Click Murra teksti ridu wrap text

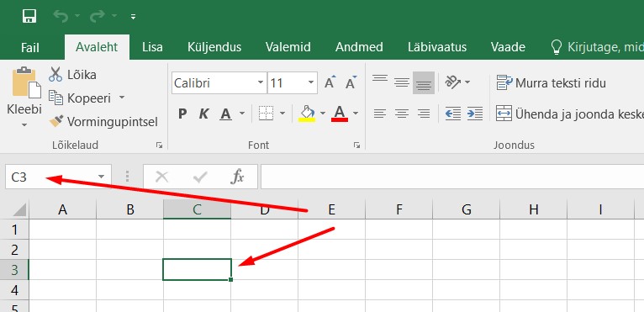coord(551,83)
